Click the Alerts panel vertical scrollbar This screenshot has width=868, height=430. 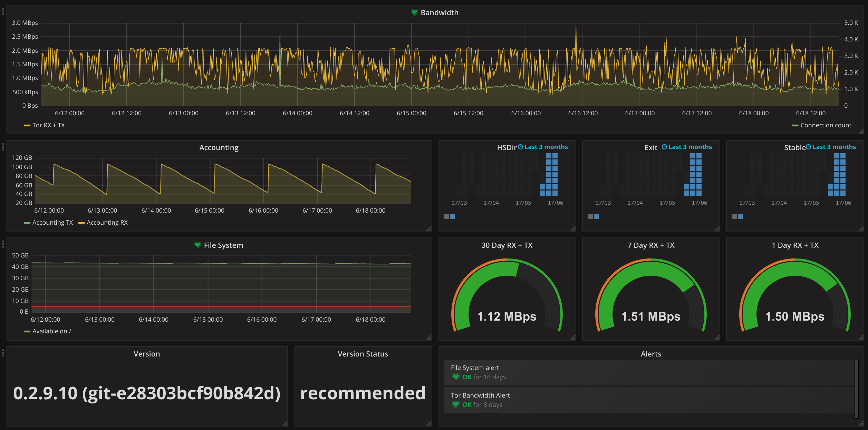click(x=857, y=389)
